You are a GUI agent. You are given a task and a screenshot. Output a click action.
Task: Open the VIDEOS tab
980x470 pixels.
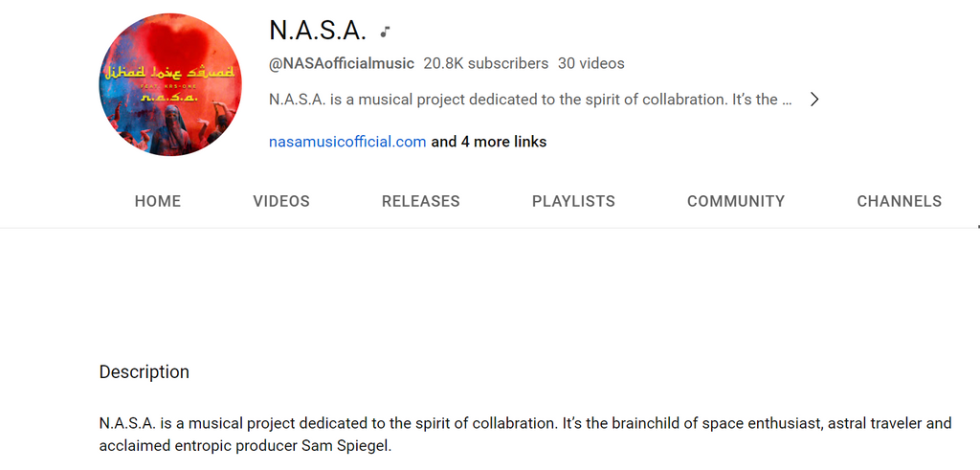[281, 201]
